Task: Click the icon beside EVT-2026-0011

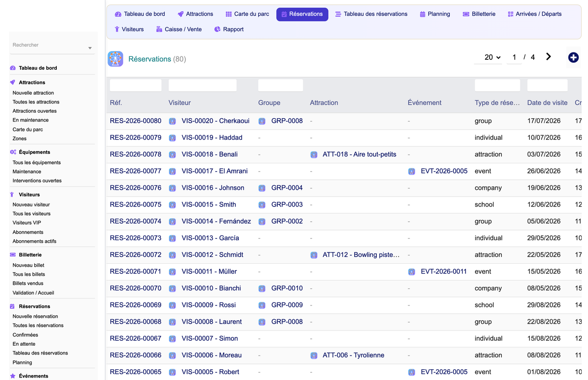Action: [x=412, y=272]
